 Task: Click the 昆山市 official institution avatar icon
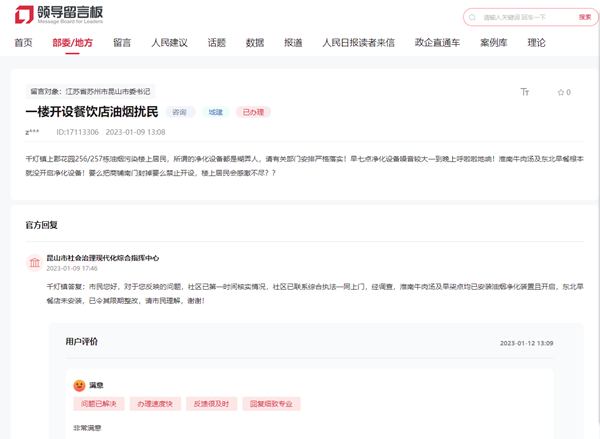coord(34,263)
